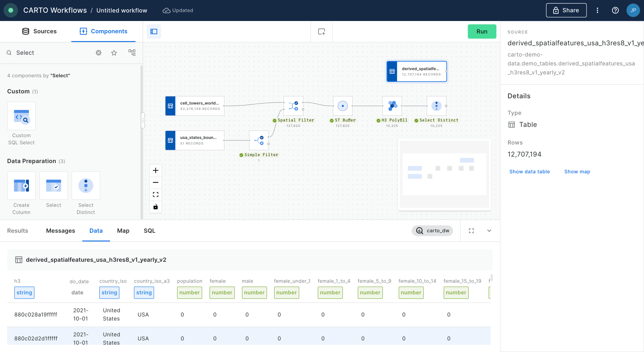This screenshot has height=352, width=644.
Task: Toggle the canvas lock button
Action: tap(156, 207)
